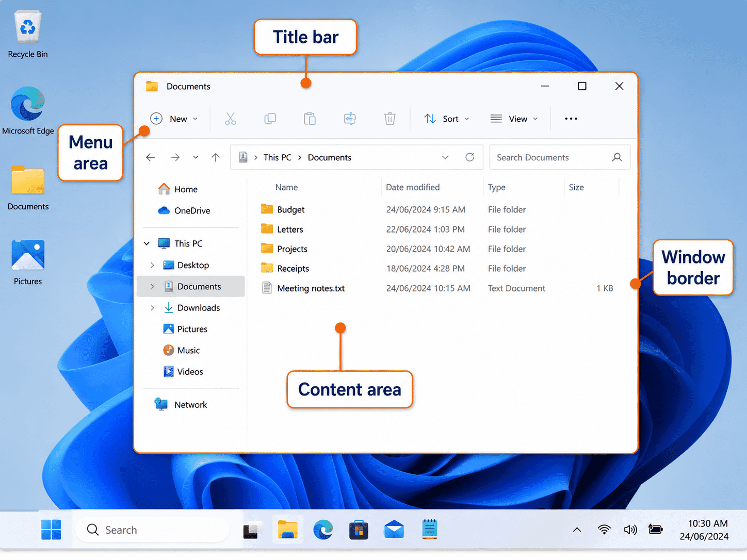This screenshot has width=747, height=560.
Task: Click the search magnifier icon in Explorer
Action: point(617,157)
